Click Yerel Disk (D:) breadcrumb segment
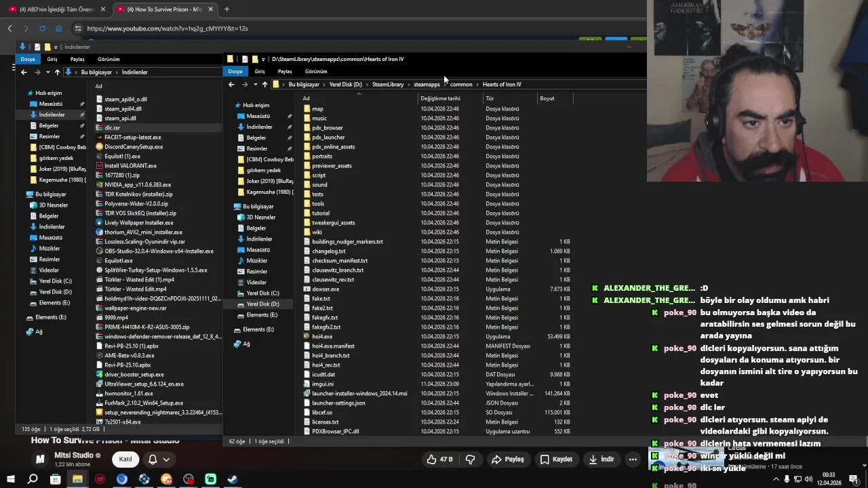The image size is (868, 488). (346, 84)
